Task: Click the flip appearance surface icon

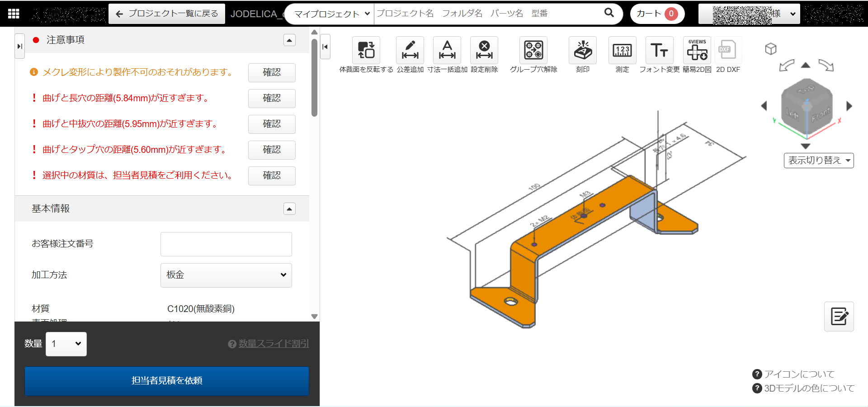Action: click(x=366, y=50)
